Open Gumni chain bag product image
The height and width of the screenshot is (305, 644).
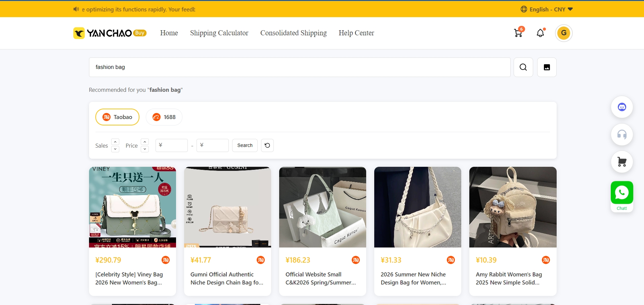tap(227, 207)
